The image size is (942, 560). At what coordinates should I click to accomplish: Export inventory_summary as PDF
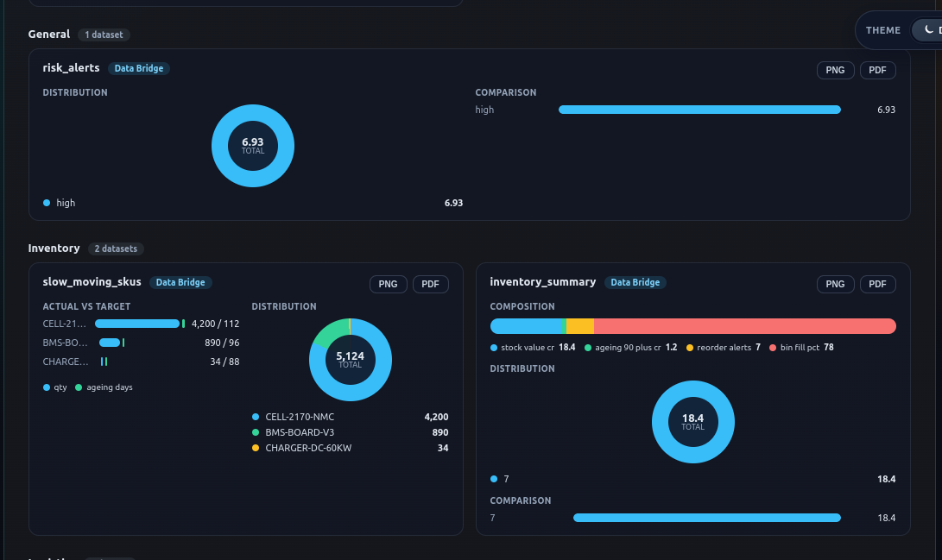[x=878, y=284]
